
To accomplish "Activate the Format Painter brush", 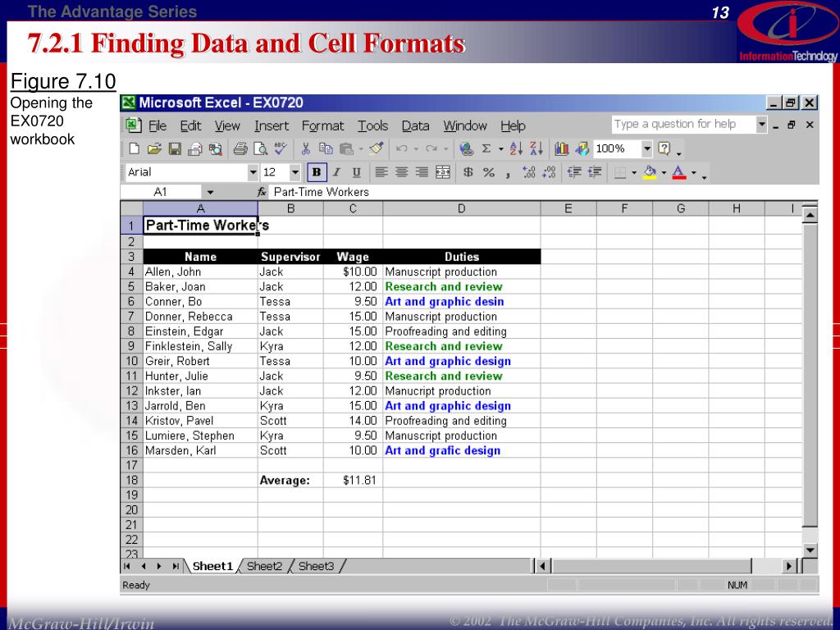I will (377, 148).
